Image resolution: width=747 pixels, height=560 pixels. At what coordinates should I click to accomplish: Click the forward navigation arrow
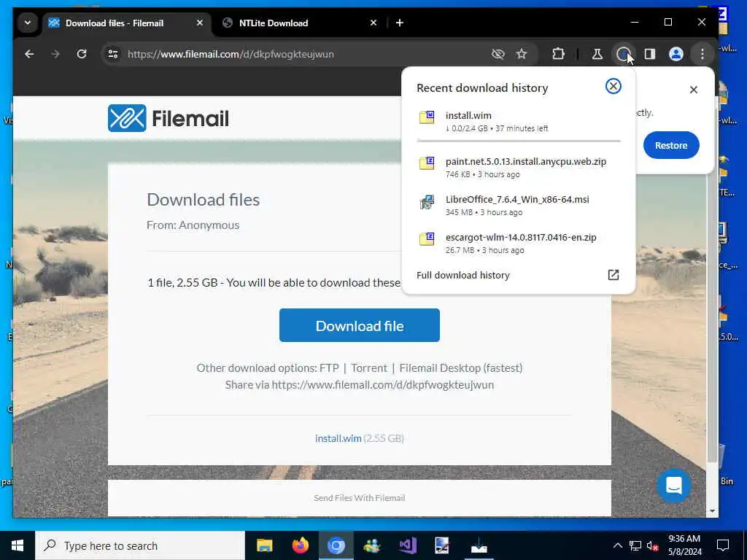coord(55,54)
